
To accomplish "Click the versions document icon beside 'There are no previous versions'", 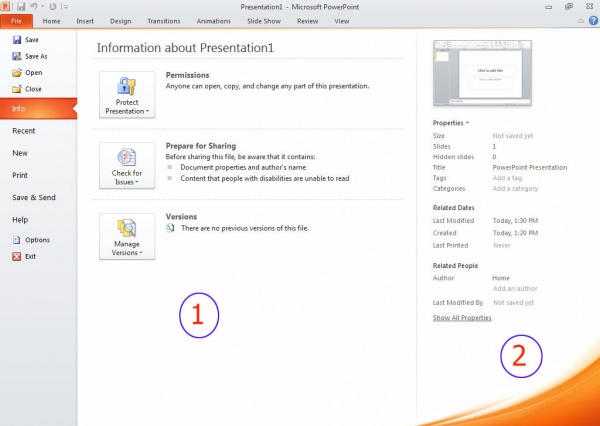I will click(170, 228).
